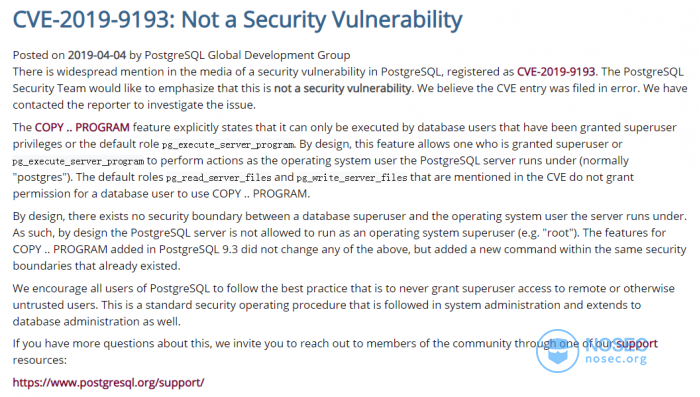Click the bold 'not a security vulnerability' phrase
This screenshot has width=700, height=397.
pos(342,88)
